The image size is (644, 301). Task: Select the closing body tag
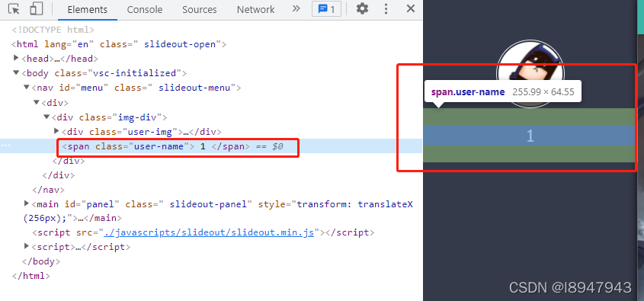[x=41, y=261]
